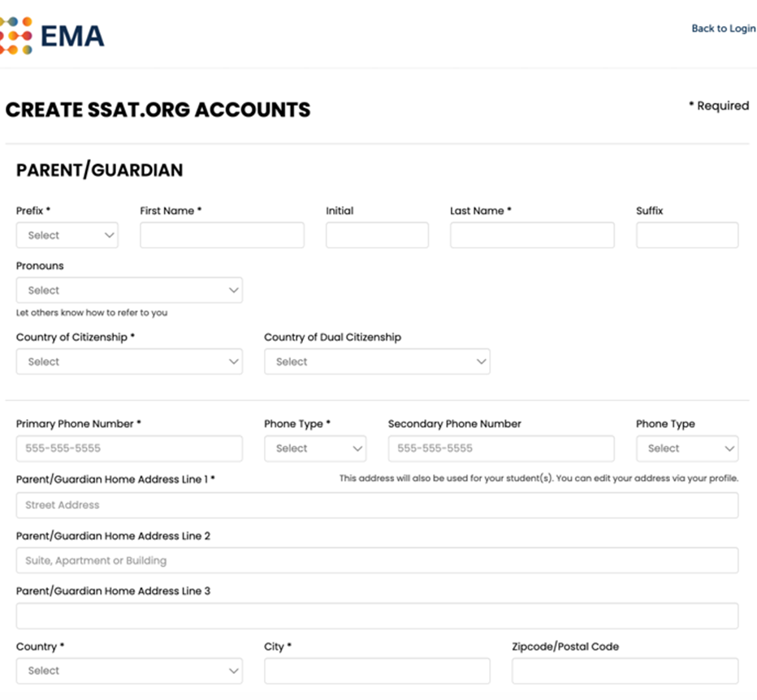Open Country of Citizenship dropdown
The width and height of the screenshot is (757, 700).
tap(129, 362)
